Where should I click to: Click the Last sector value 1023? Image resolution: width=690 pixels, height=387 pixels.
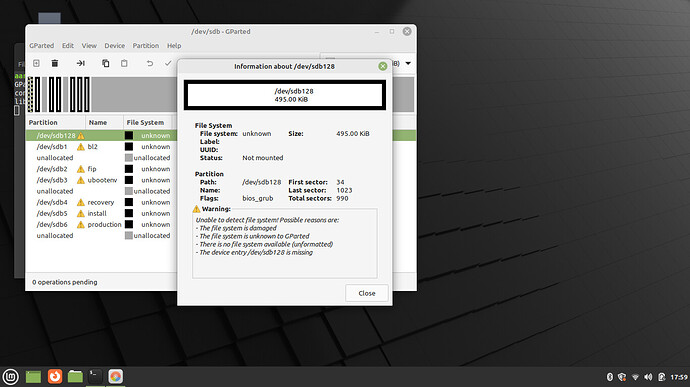[x=344, y=190]
